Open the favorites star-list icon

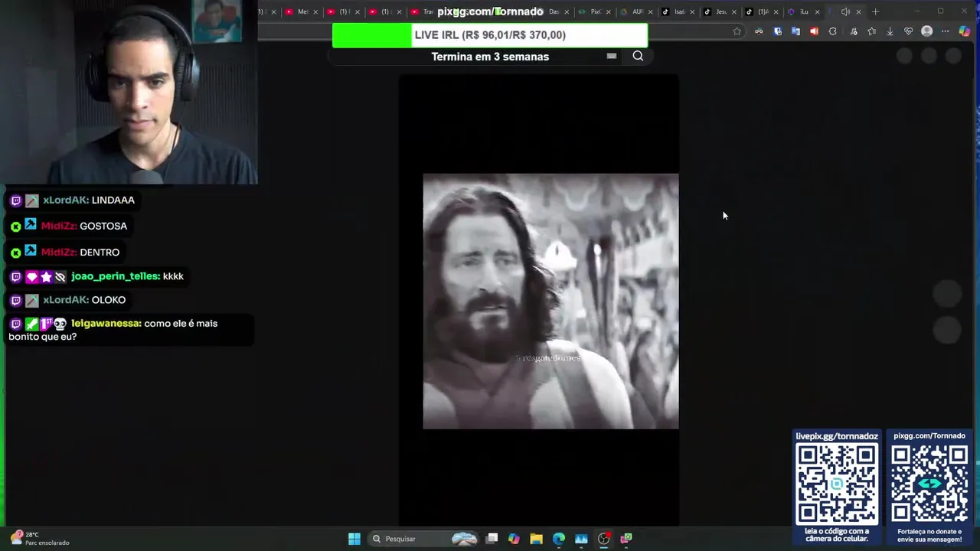click(x=871, y=31)
